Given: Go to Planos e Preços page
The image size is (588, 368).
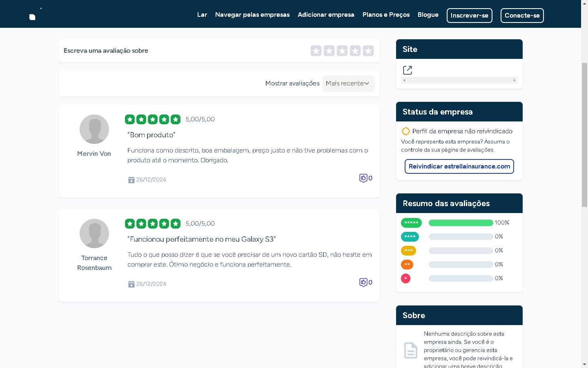Looking at the screenshot, I should point(386,15).
